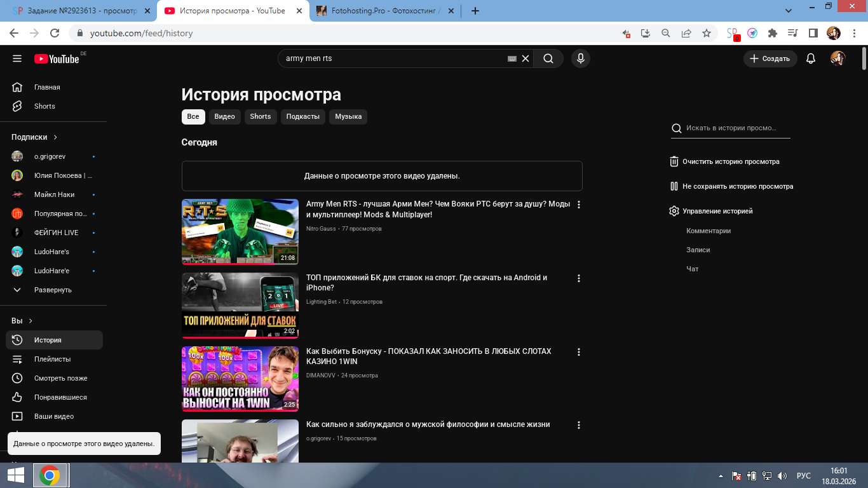Clear search text with the X icon

(x=526, y=58)
